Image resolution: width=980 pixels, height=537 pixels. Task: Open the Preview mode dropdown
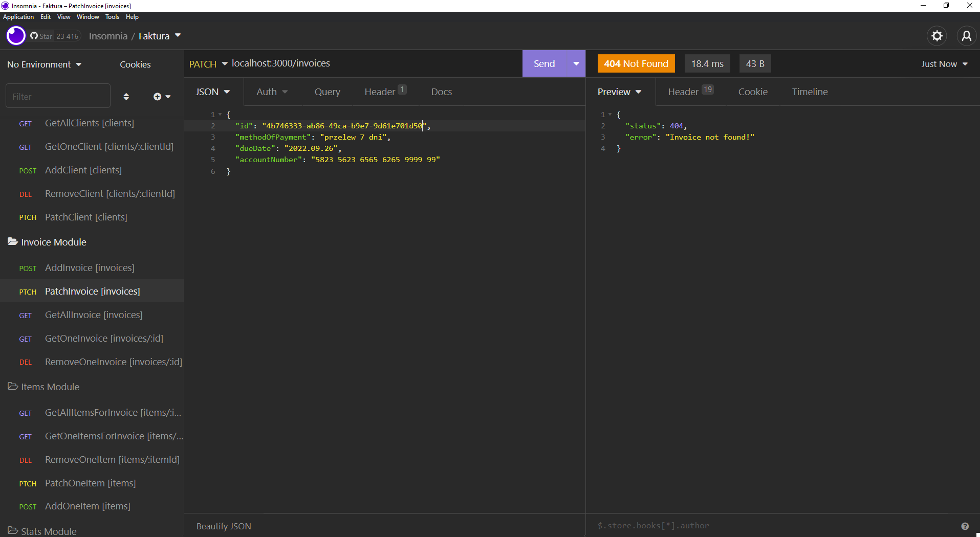pos(619,92)
